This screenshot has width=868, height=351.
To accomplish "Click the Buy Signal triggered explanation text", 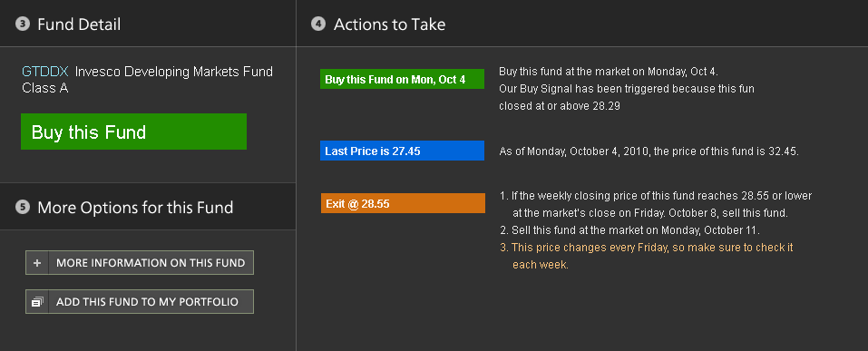I will point(627,97).
